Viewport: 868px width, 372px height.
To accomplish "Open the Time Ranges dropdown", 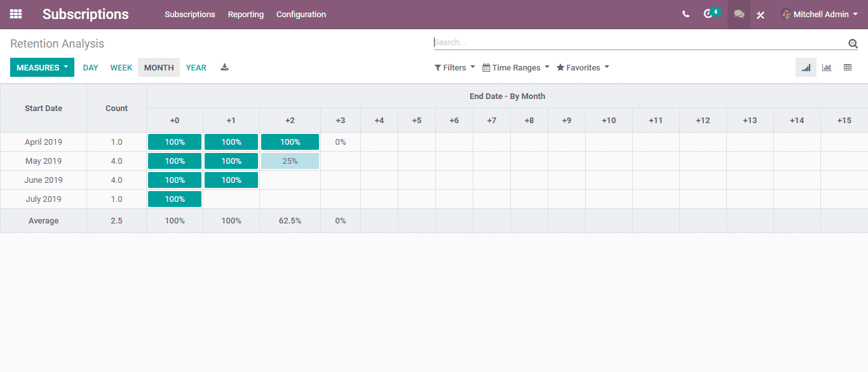I will 516,67.
